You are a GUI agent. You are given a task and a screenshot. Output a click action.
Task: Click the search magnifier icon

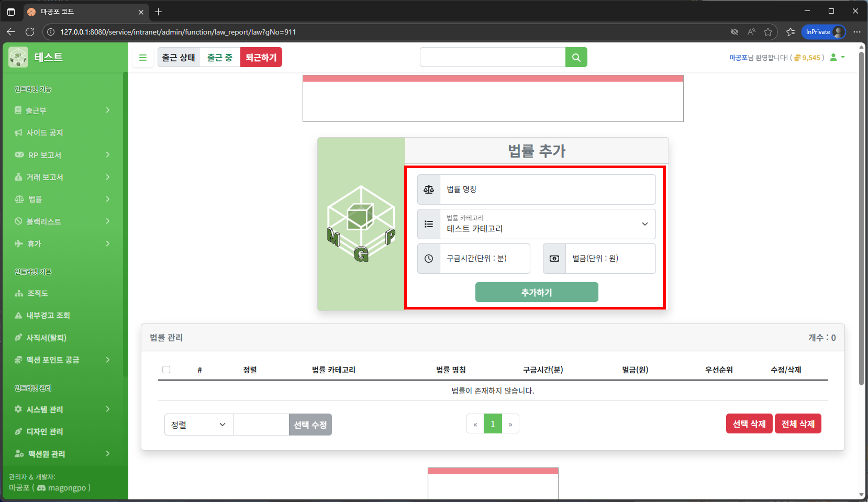click(x=576, y=57)
